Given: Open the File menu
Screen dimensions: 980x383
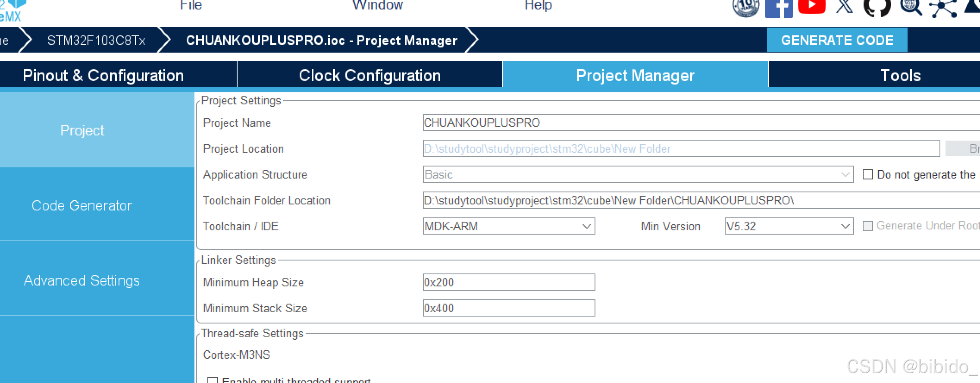Looking at the screenshot, I should pyautogui.click(x=191, y=6).
